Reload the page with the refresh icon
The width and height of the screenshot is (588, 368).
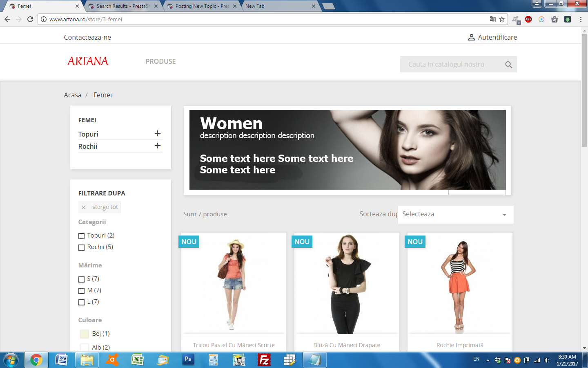point(30,19)
